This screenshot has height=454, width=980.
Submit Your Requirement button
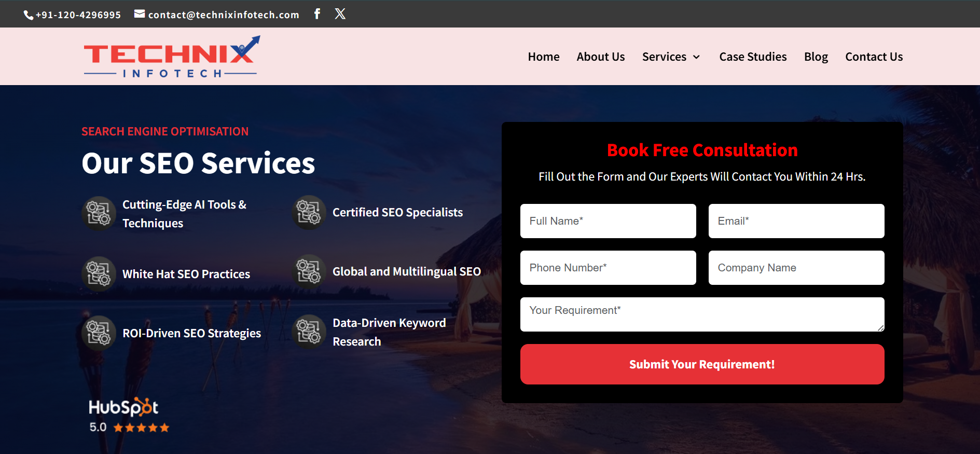(702, 364)
